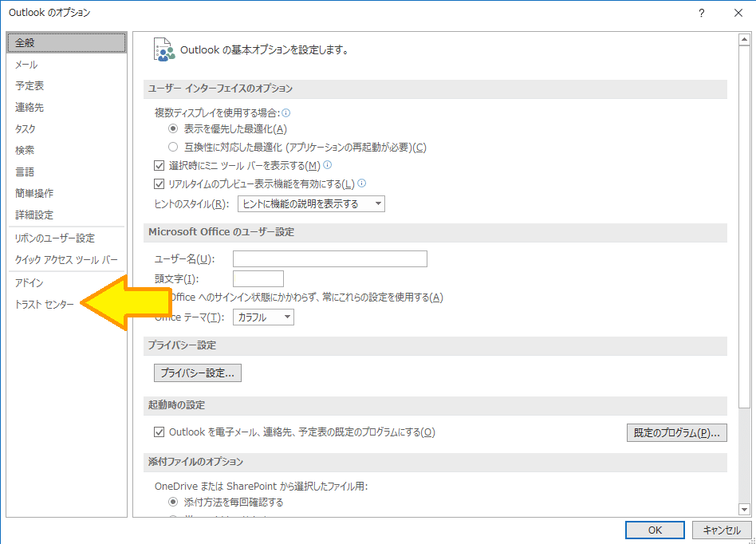The width and height of the screenshot is (756, 544).
Task: Open リボンのユーザー設定 category
Action: [66, 238]
